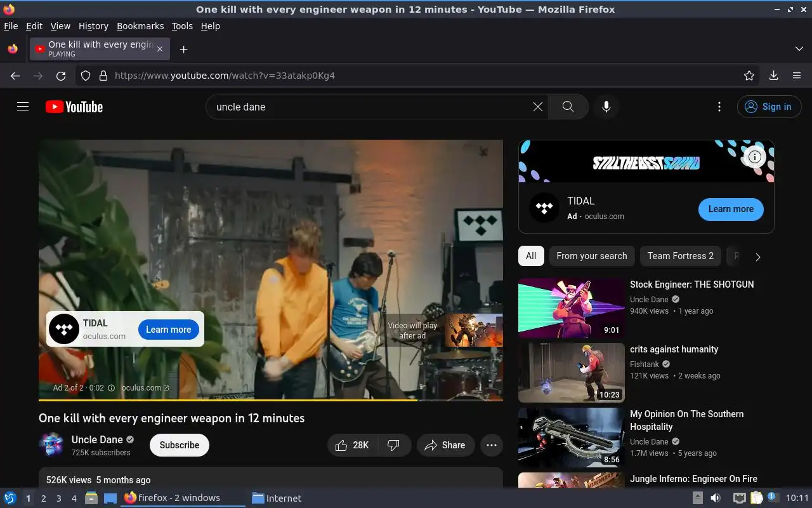The width and height of the screenshot is (812, 508).
Task: Share the video
Action: click(x=445, y=445)
